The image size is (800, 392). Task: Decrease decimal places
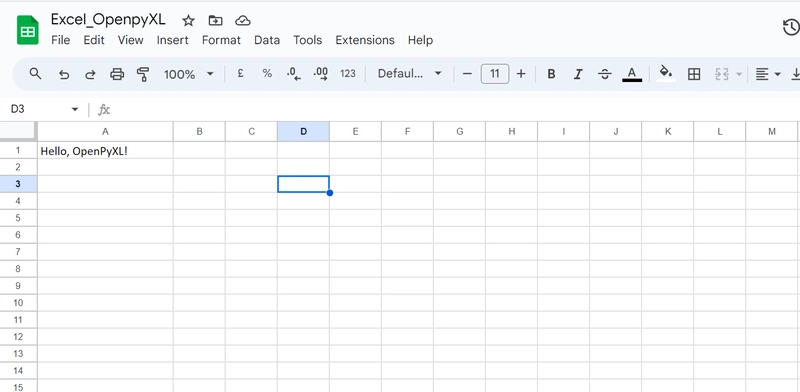point(294,74)
